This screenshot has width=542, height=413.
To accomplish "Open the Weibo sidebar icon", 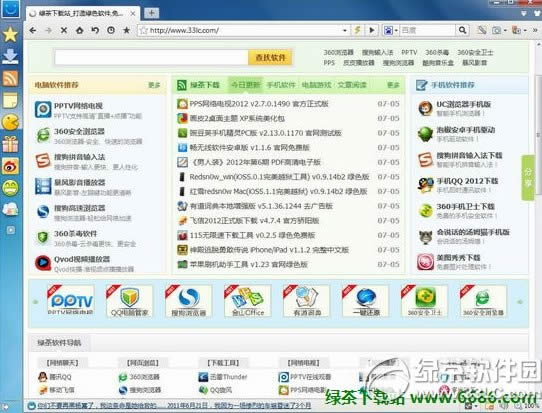I will click(x=10, y=166).
